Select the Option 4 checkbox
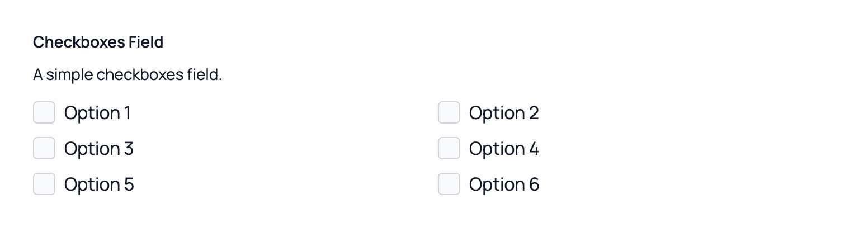 tap(449, 148)
